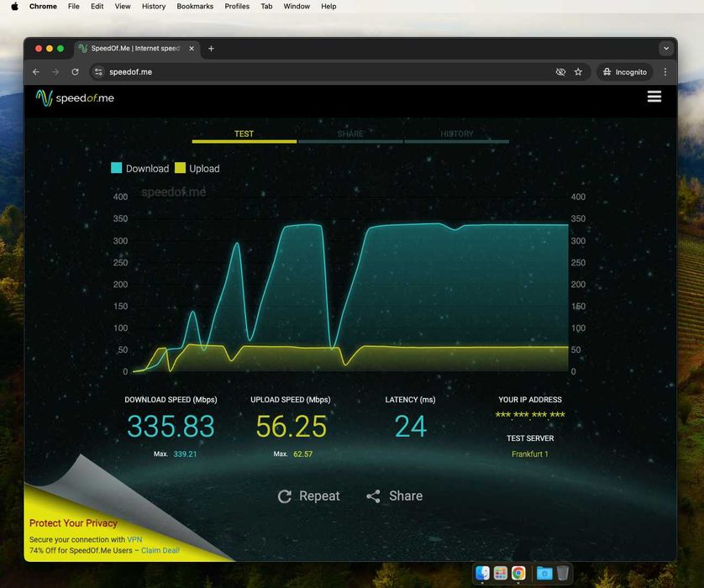Switch to the HISTORY tab
This screenshot has height=588, width=704.
pos(457,134)
